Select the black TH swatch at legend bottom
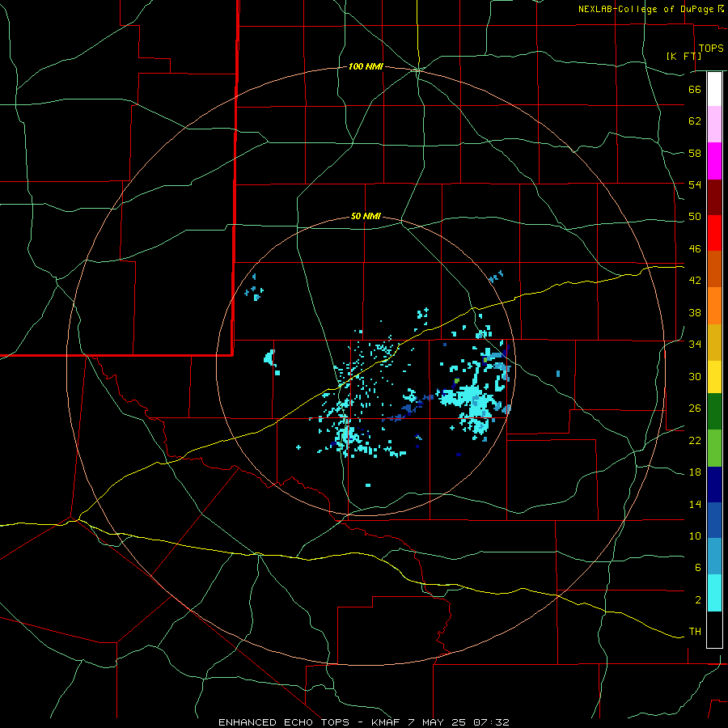728x728 pixels. [x=714, y=629]
